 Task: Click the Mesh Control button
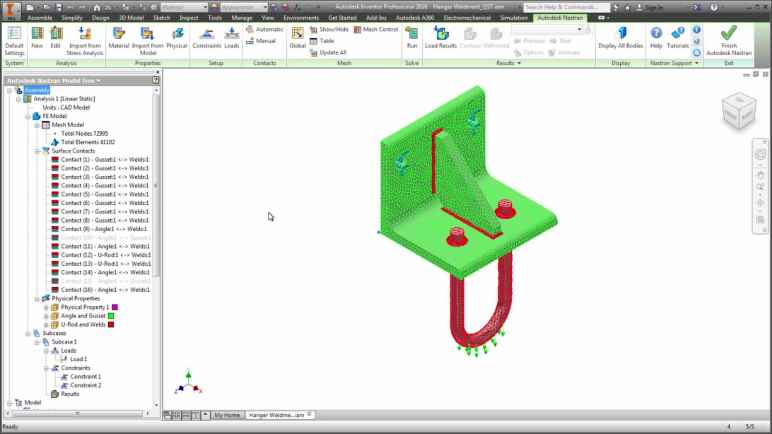[x=376, y=30]
